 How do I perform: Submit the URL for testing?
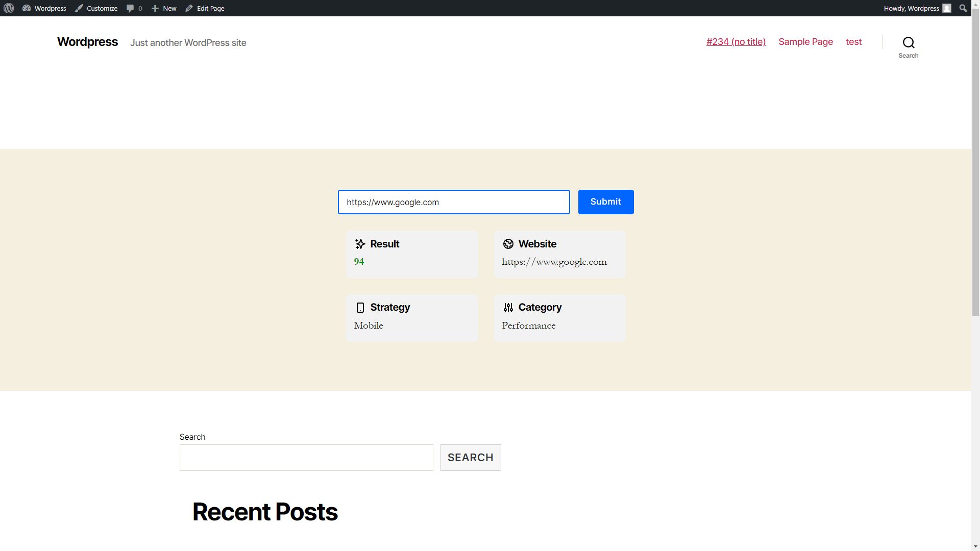(606, 202)
